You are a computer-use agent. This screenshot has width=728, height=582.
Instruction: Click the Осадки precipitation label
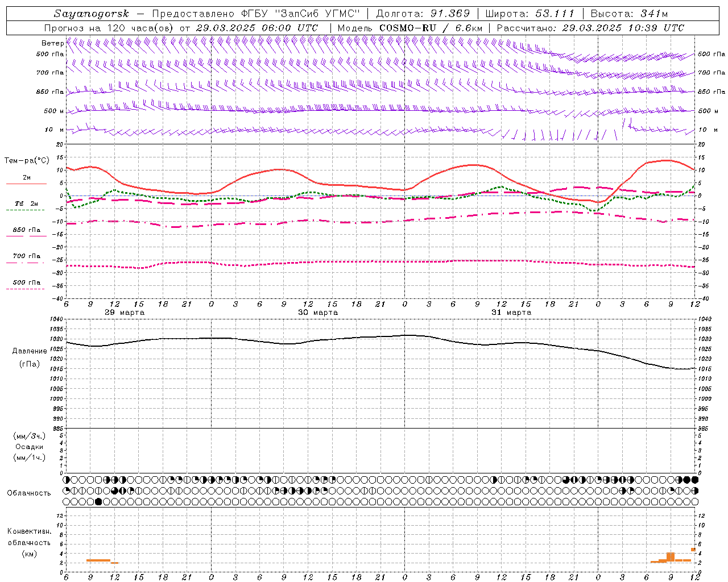pos(30,447)
